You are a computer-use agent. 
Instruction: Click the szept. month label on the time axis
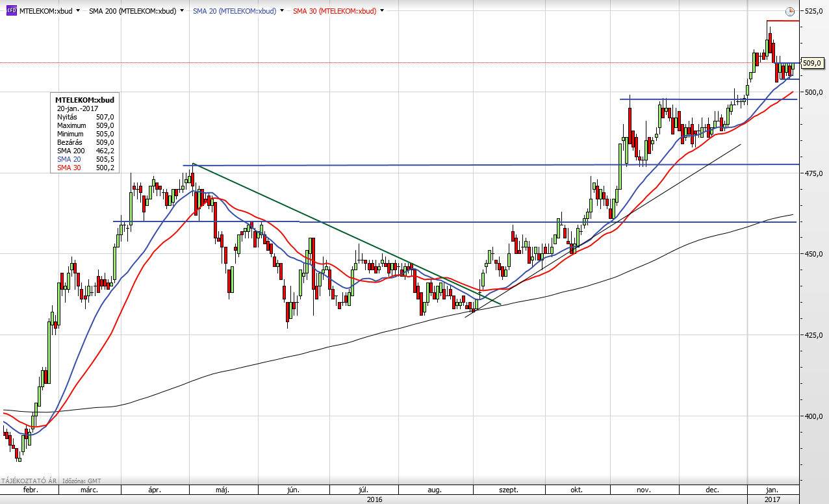click(x=509, y=490)
